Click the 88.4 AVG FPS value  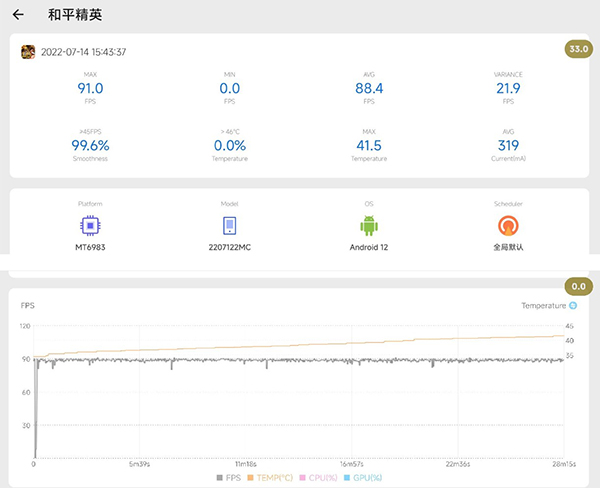[369, 88]
